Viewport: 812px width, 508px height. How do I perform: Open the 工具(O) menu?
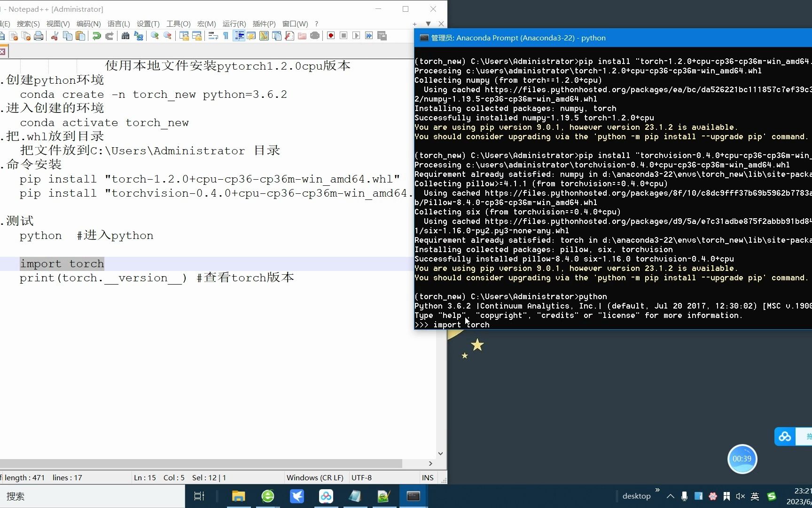coord(179,24)
